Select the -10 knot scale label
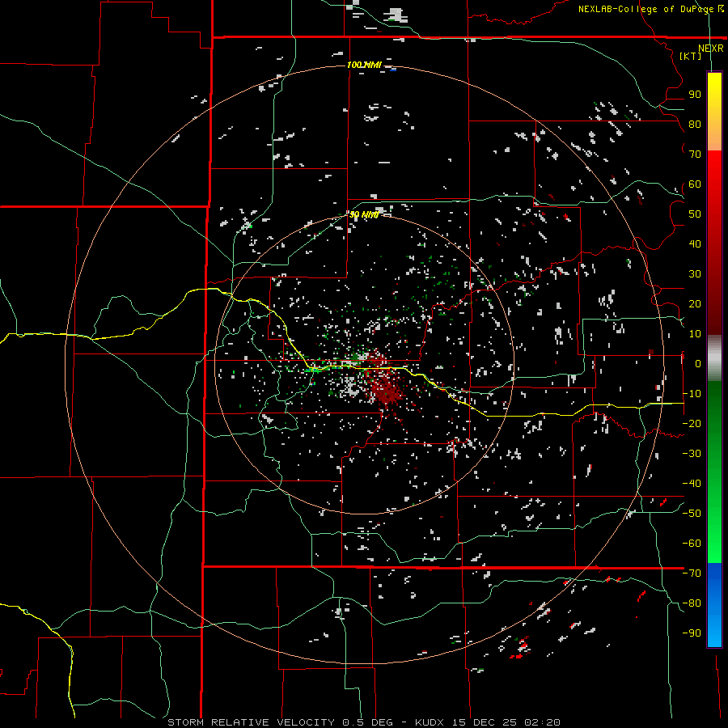This screenshot has width=728, height=728. (692, 394)
